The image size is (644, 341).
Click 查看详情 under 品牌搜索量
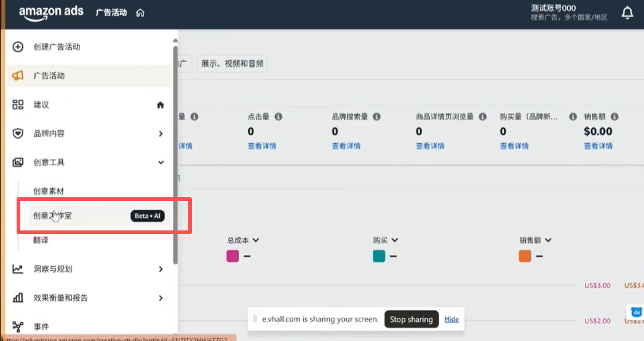coord(346,146)
